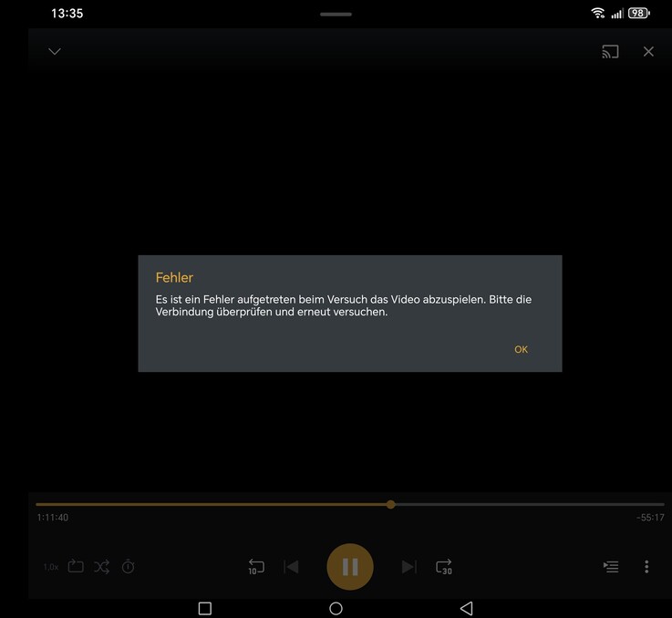Tap the mobile signal strength icon
This screenshot has width=672, height=618.
(x=617, y=14)
